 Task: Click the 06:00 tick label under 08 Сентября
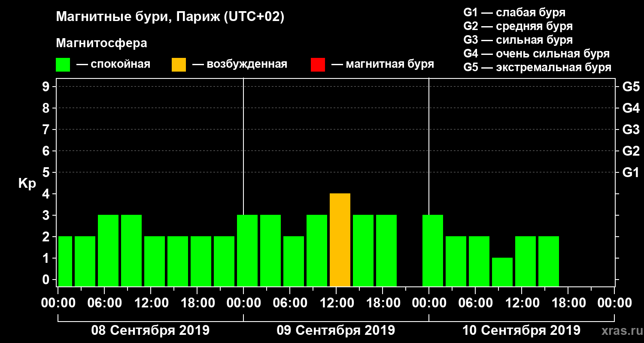[104, 303]
